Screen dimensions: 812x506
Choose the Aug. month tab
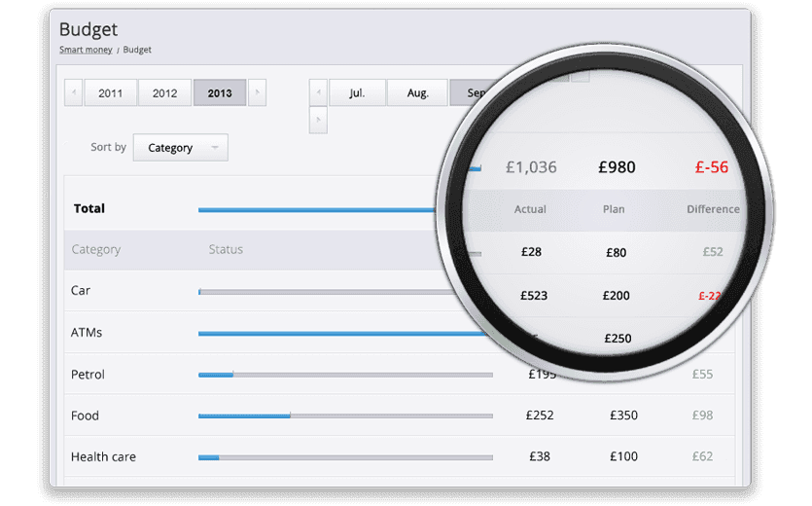(417, 93)
